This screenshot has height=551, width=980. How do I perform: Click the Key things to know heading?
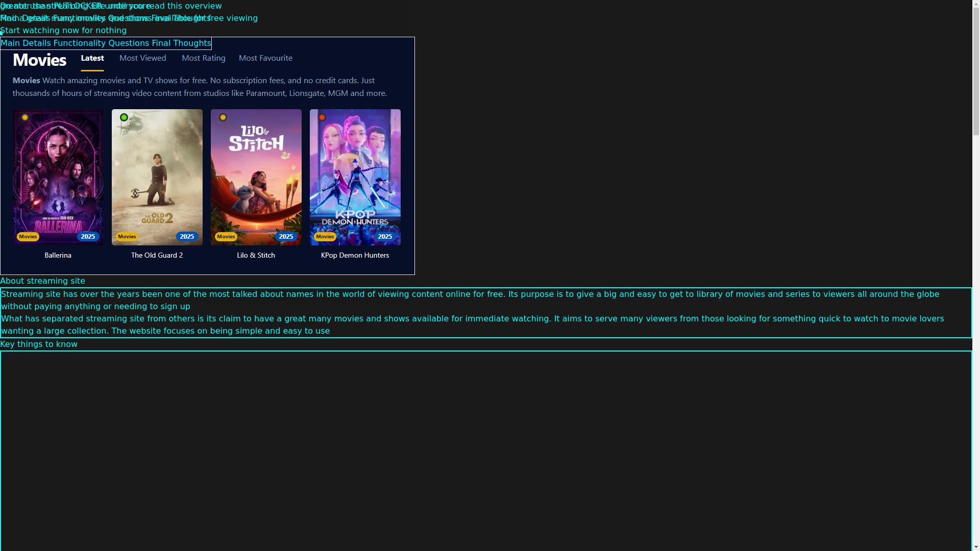tap(39, 344)
